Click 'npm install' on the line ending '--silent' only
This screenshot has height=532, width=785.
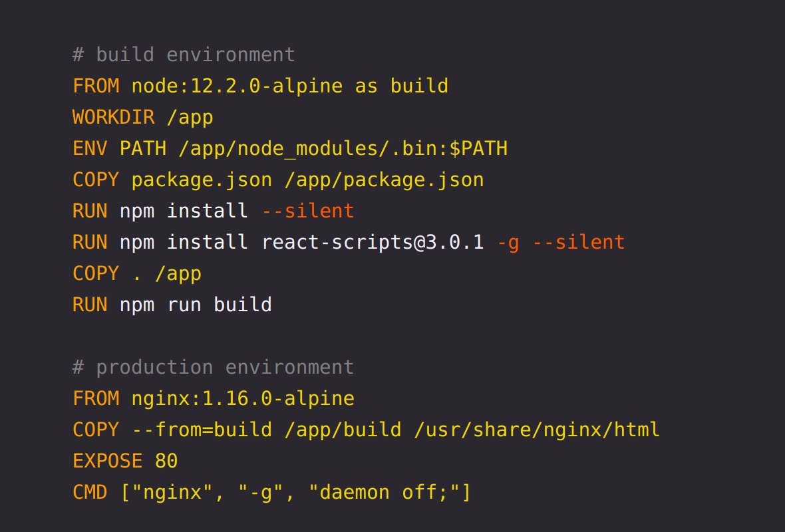(184, 211)
